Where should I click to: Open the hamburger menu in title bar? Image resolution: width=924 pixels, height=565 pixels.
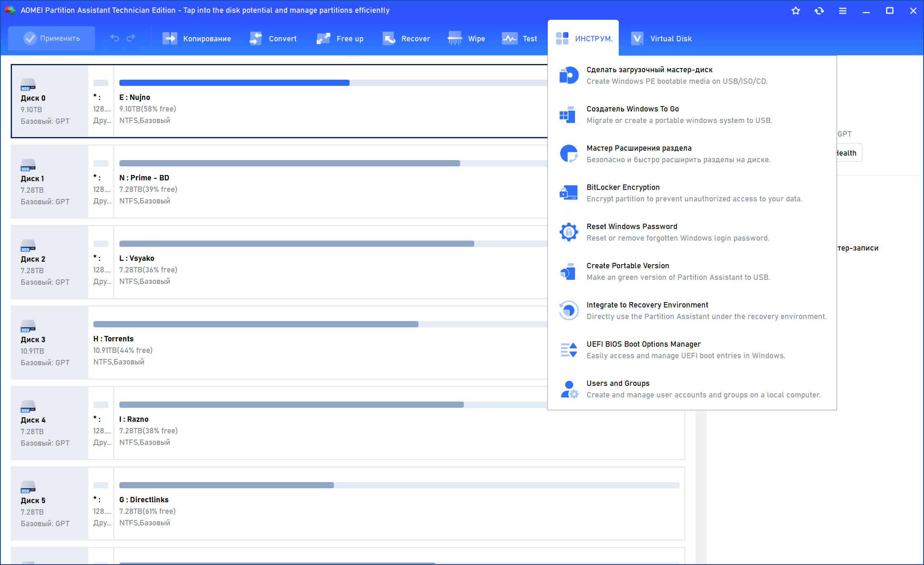pos(843,11)
